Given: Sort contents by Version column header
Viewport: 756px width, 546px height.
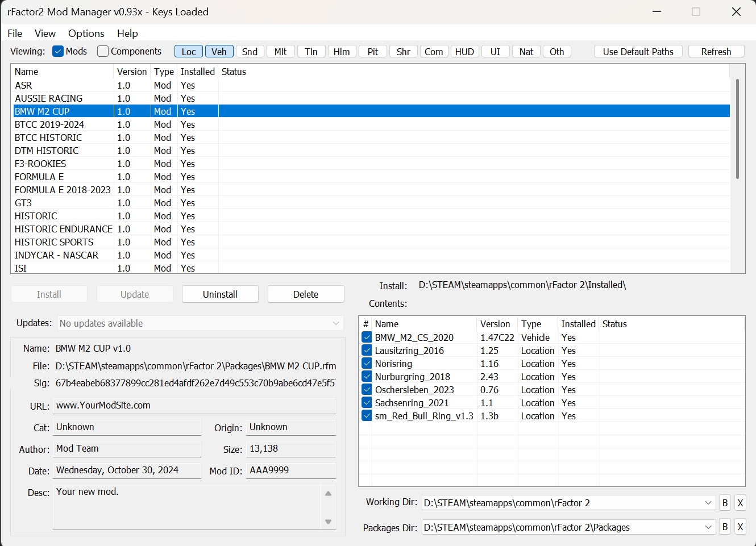Looking at the screenshot, I should pos(497,324).
